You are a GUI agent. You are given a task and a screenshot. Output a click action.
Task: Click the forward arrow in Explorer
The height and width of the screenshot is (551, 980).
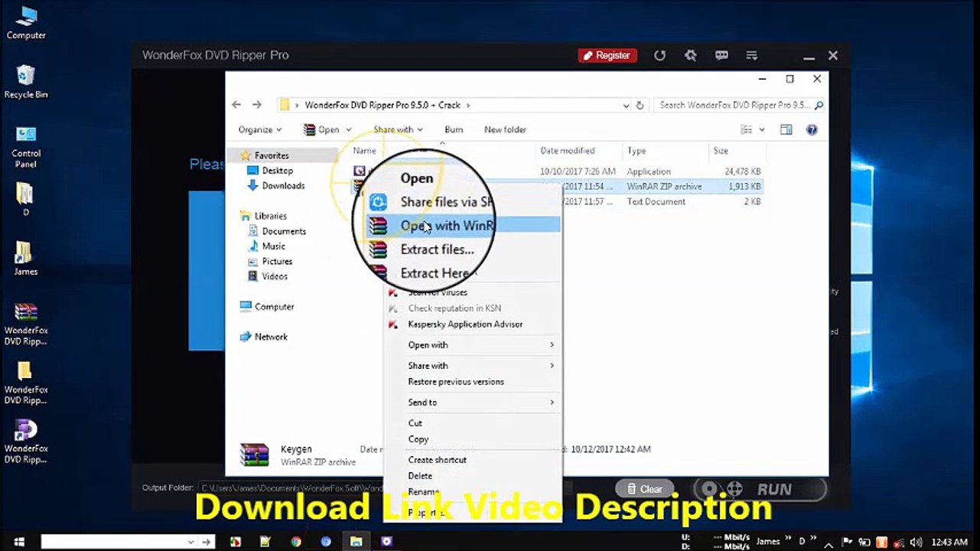click(257, 105)
